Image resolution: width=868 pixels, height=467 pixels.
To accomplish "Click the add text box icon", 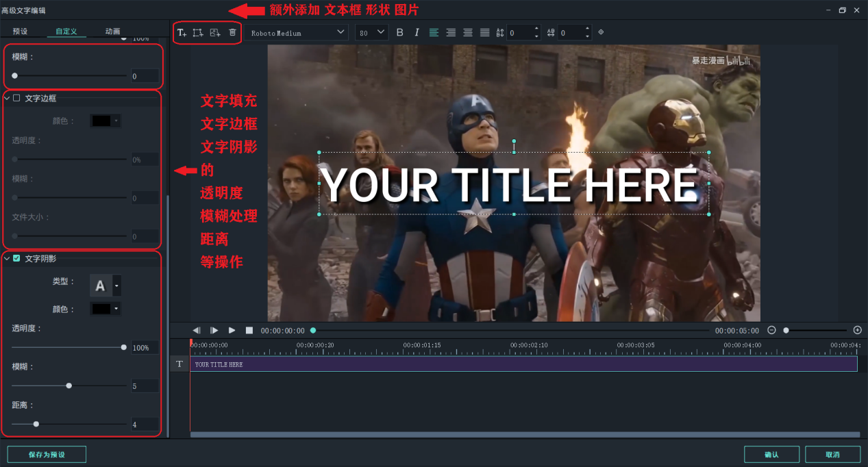I will 182,32.
